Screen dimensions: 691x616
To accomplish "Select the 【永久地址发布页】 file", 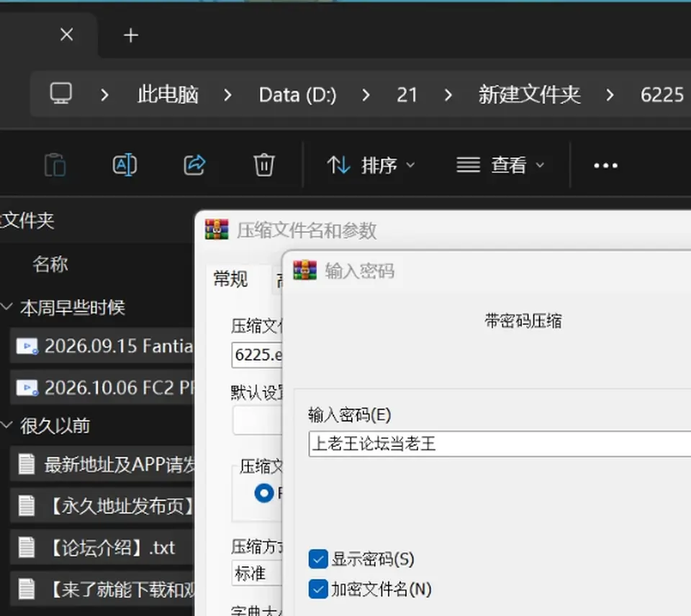I will 102,506.
